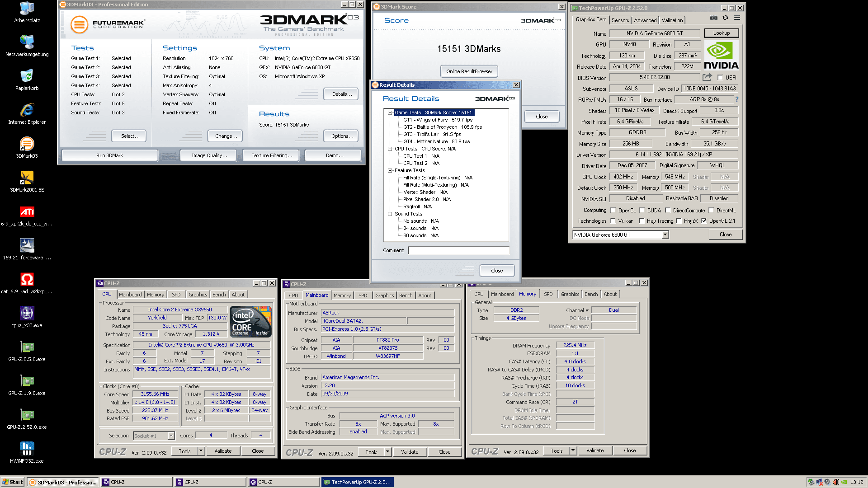
Task: Toggle the DirectCompute checkbox
Action: click(x=668, y=210)
